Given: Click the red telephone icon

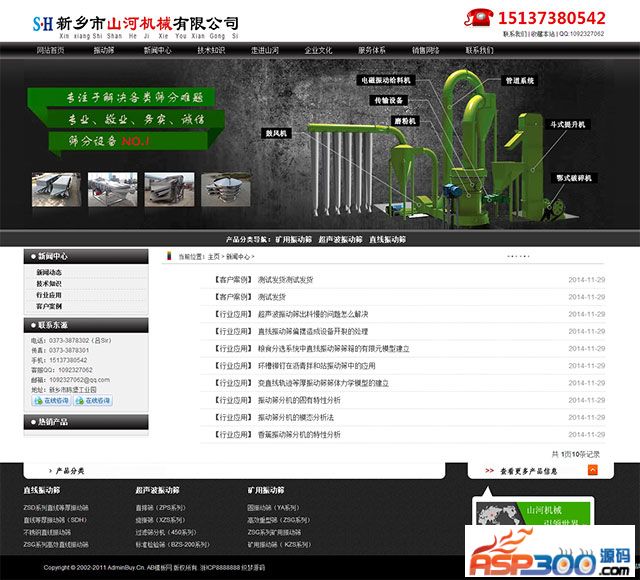Looking at the screenshot, I should point(479,18).
